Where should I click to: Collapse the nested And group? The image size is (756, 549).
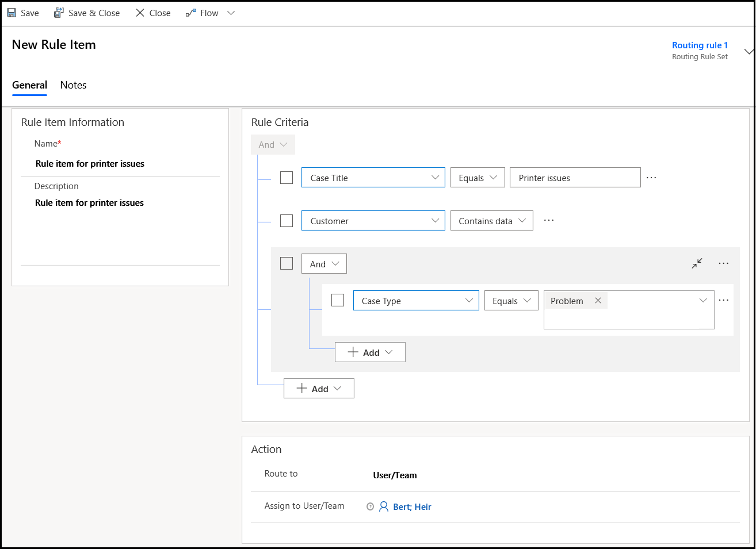(x=697, y=263)
